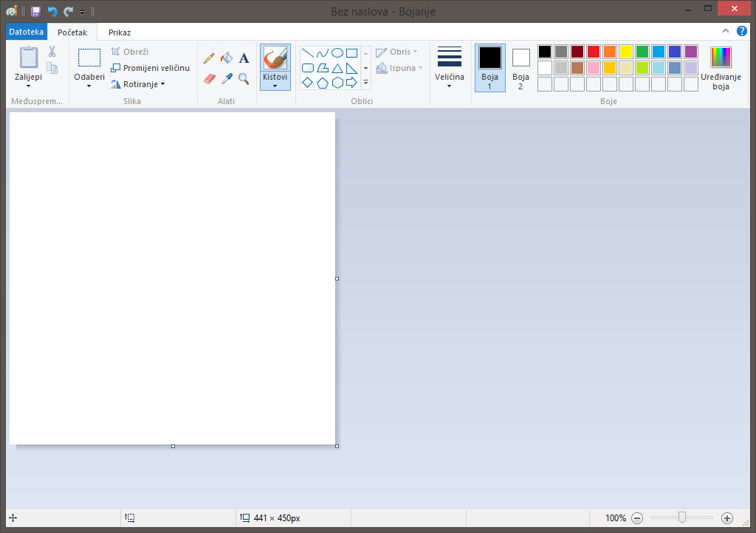The image size is (756, 533).
Task: Click the zoom out minus button
Action: pyautogui.click(x=637, y=518)
